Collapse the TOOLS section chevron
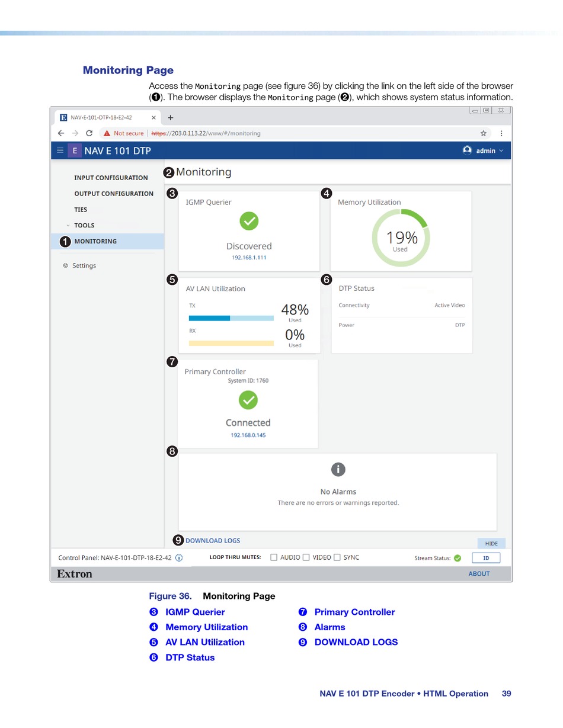The height and width of the screenshot is (728, 563). pyautogui.click(x=68, y=226)
